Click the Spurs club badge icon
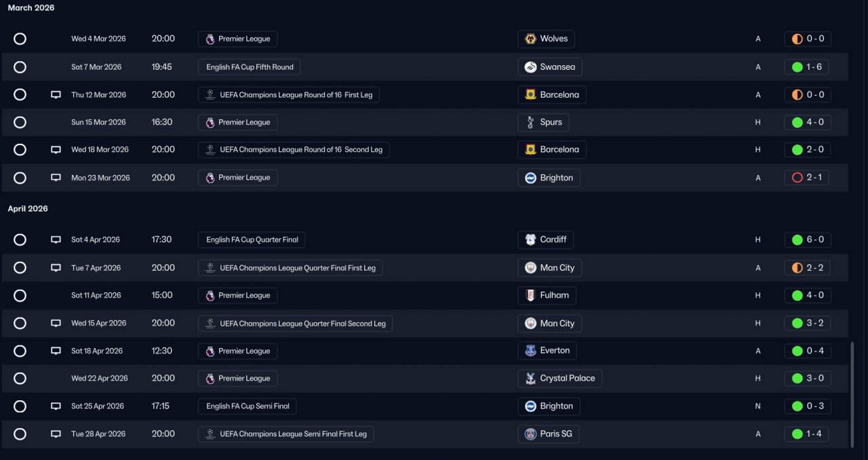 (530, 122)
